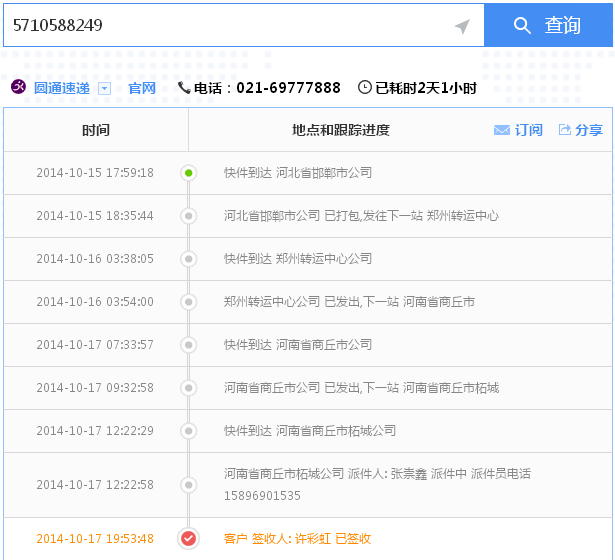The image size is (615, 560).
Task: Click the timeline dot for 12:22:58
Action: [189, 485]
